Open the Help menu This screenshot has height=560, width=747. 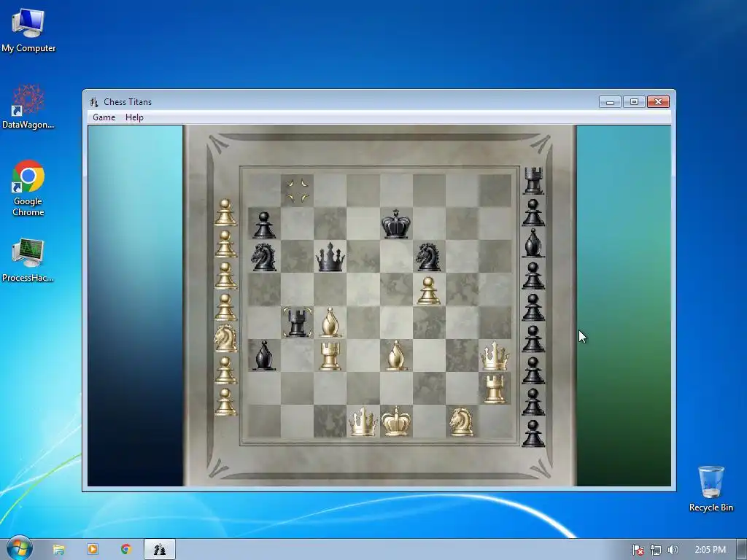point(134,117)
